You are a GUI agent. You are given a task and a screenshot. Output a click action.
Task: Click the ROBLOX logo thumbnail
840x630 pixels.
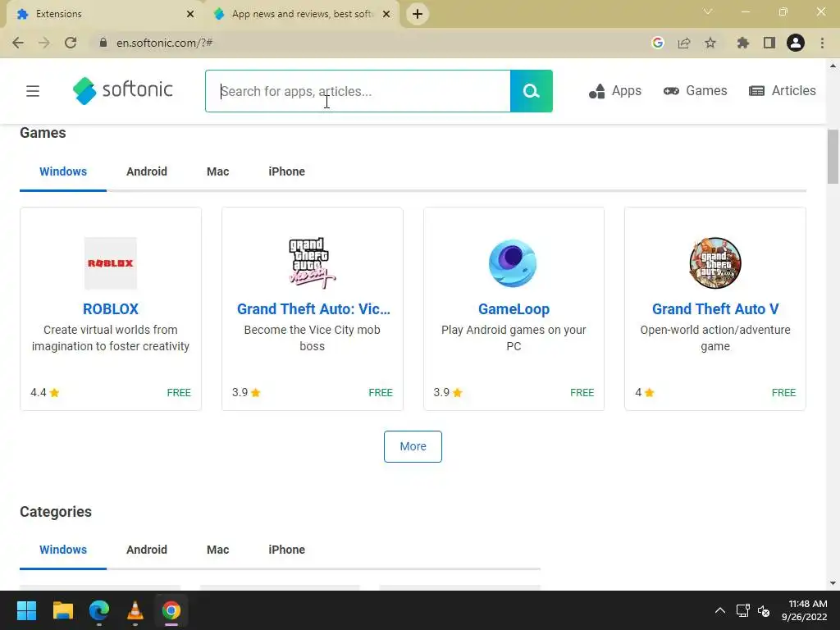pyautogui.click(x=111, y=263)
